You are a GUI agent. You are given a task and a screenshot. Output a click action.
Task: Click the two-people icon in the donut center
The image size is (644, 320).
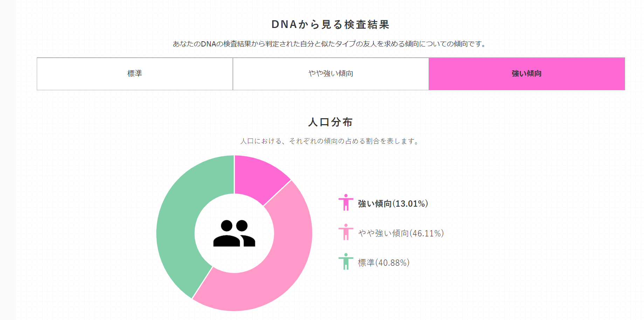234,233
